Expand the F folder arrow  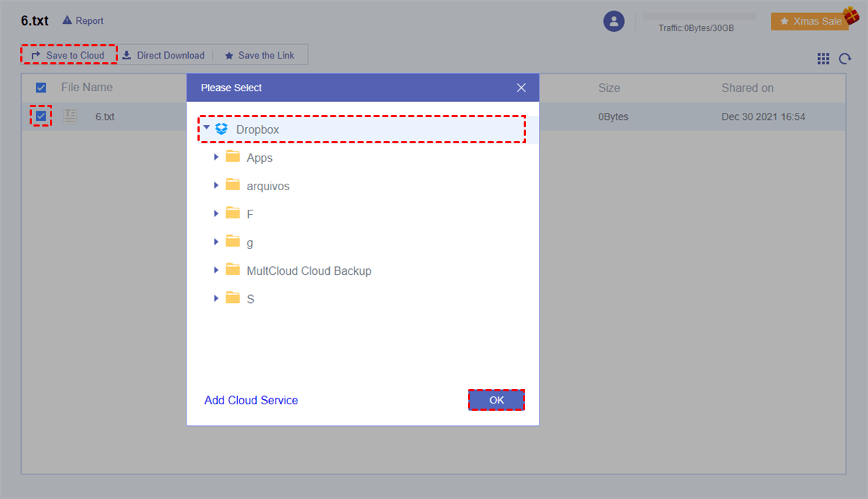(x=216, y=214)
